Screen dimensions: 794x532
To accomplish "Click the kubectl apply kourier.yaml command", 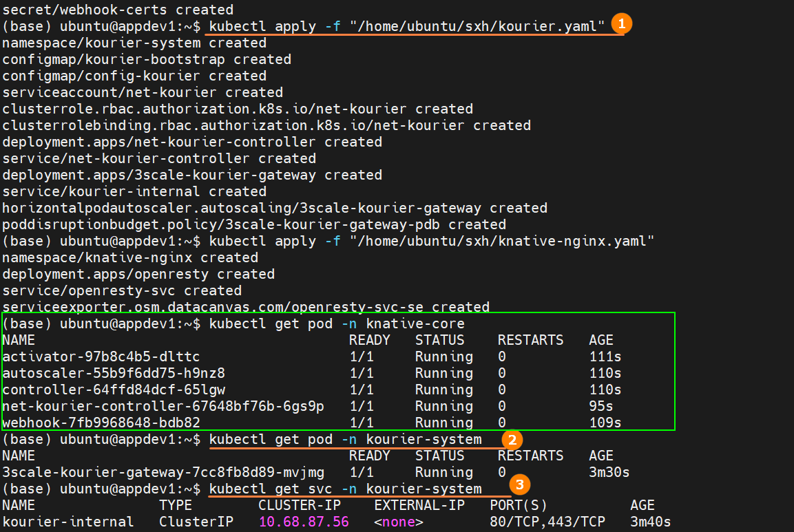I will point(406,27).
